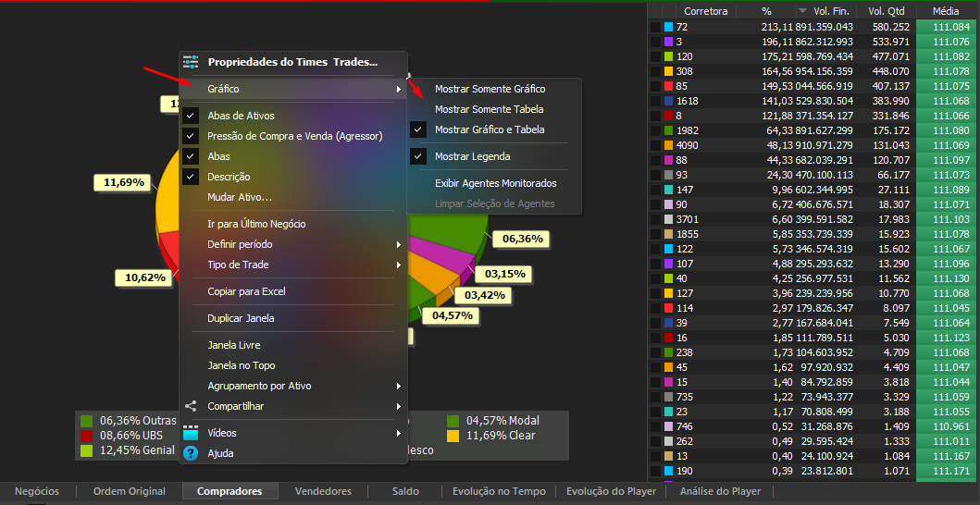Image resolution: width=980 pixels, height=505 pixels.
Task: Select the Compradores tab
Action: click(229, 491)
